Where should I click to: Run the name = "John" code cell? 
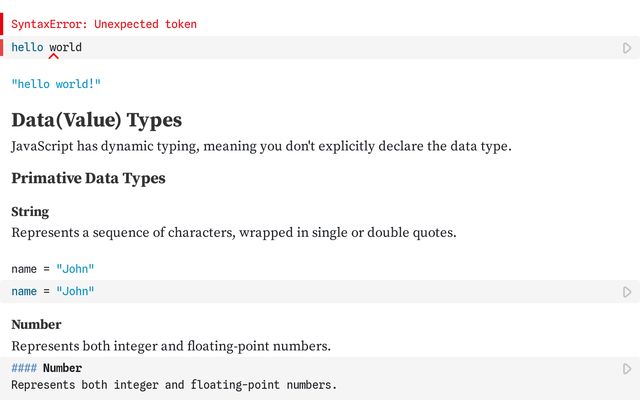pos(627,292)
